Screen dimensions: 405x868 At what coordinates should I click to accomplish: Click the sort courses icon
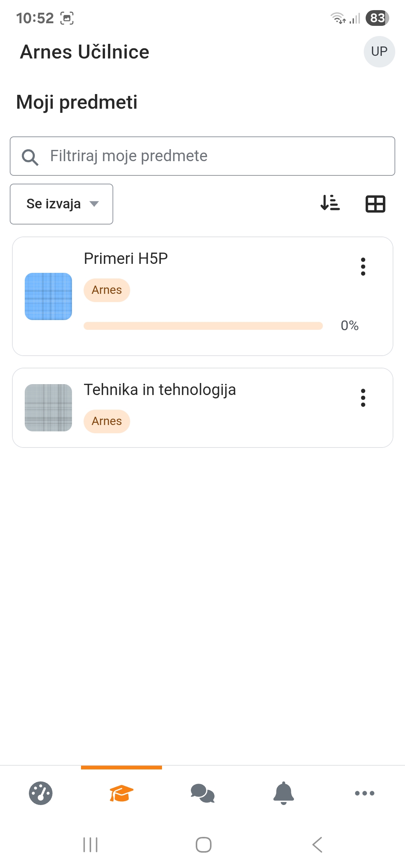click(x=330, y=204)
